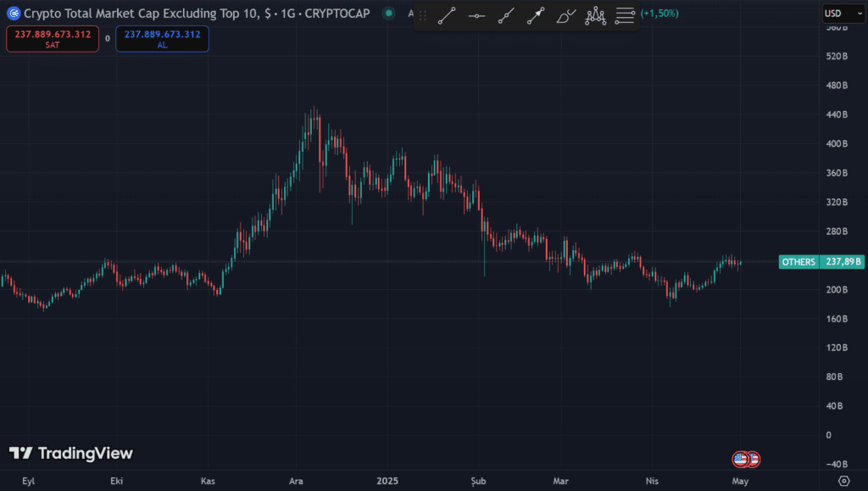Click the Eyl month axis label
Image resolution: width=868 pixels, height=491 pixels.
click(28, 481)
